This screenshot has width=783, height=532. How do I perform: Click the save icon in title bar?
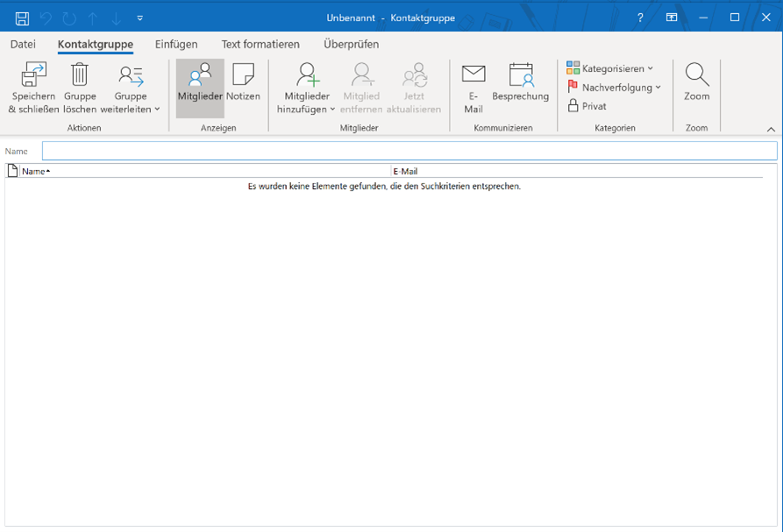coord(23,18)
